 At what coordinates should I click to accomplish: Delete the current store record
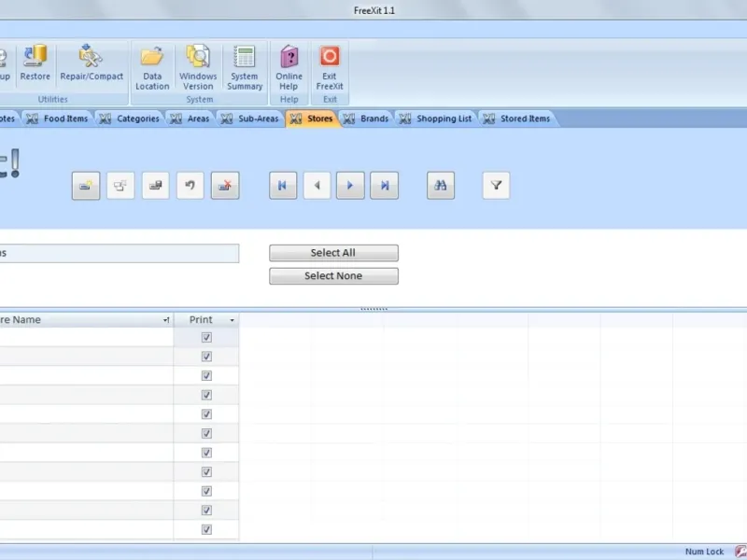coord(225,186)
